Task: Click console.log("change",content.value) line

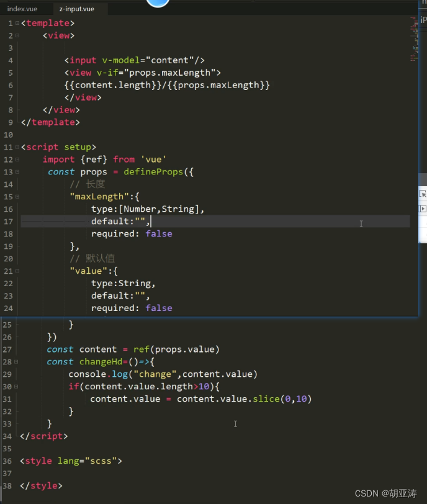Action: pos(163,374)
